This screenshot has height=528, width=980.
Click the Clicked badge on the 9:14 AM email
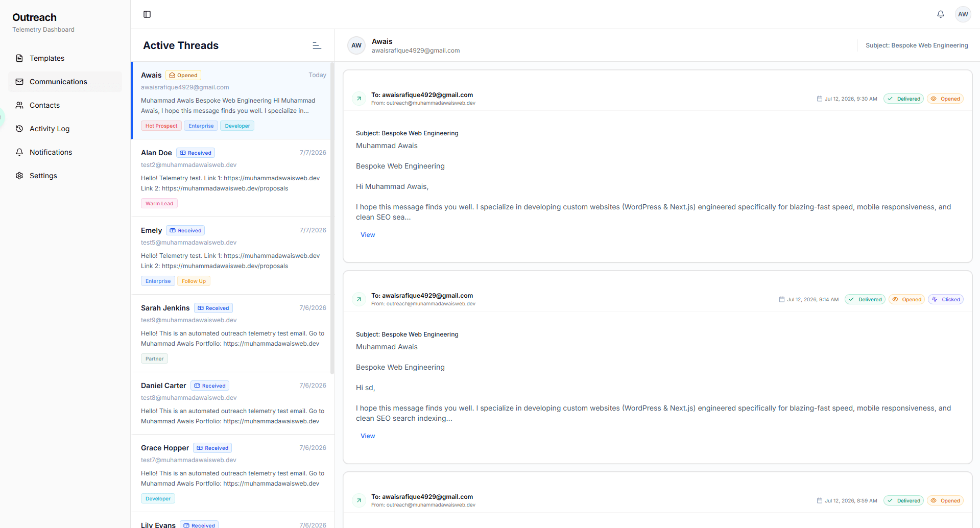coord(946,300)
